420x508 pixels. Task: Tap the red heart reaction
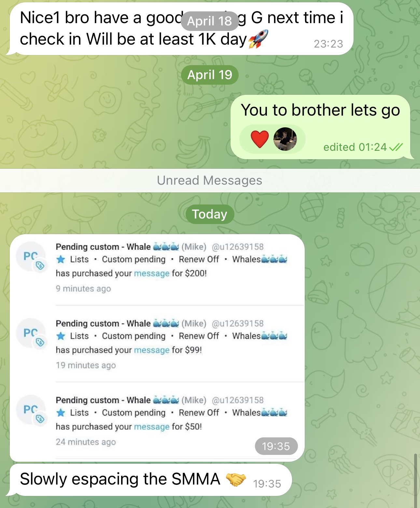tap(259, 139)
